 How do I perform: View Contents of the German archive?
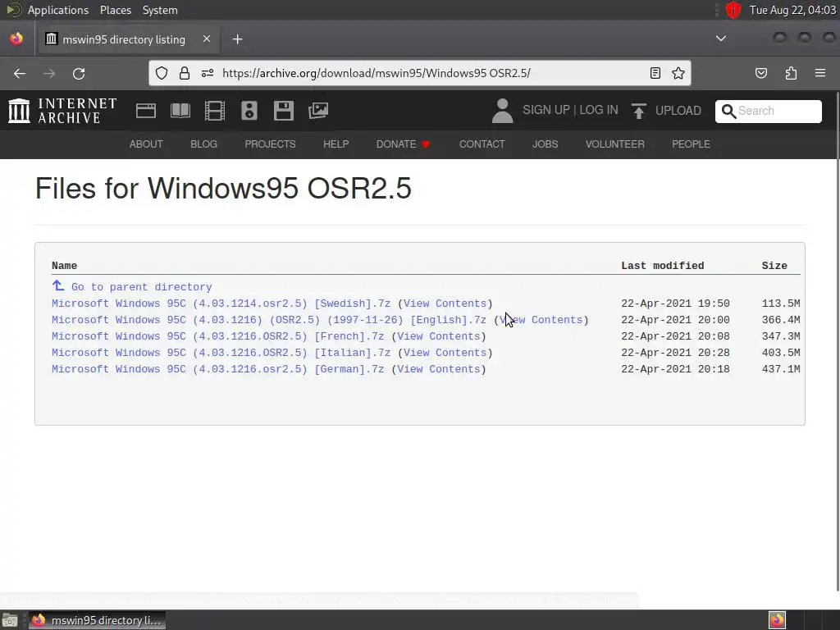pyautogui.click(x=439, y=369)
